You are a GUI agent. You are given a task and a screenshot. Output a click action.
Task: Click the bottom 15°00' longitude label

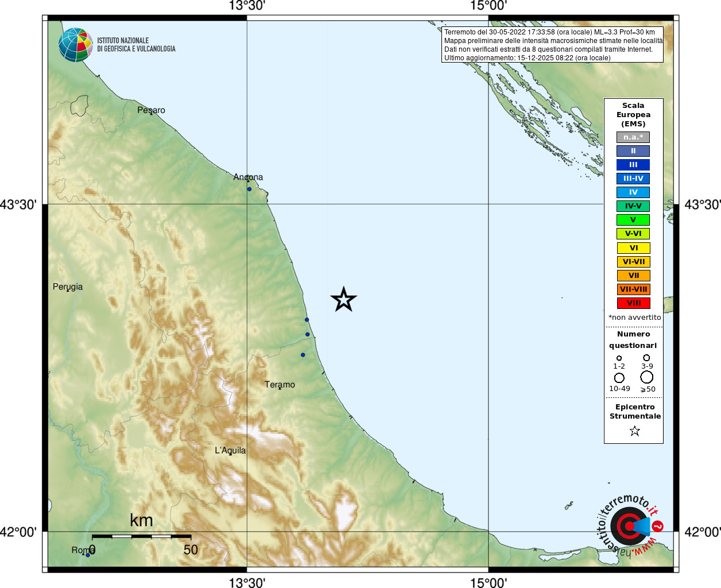[489, 582]
